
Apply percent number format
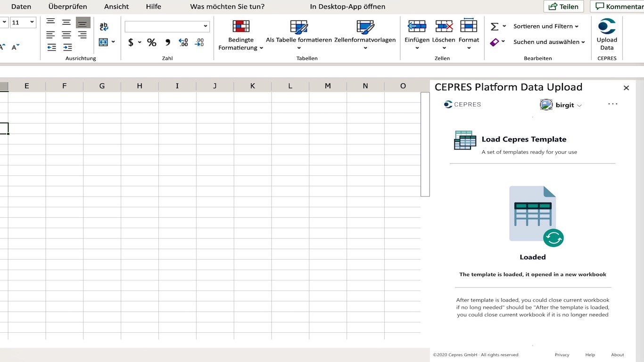click(151, 42)
